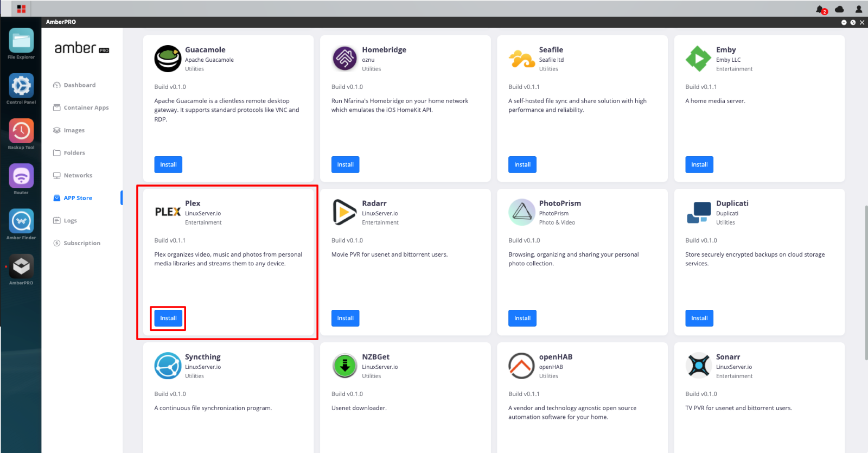The width and height of the screenshot is (868, 453).
Task: Open the user account icon
Action: [x=859, y=9]
